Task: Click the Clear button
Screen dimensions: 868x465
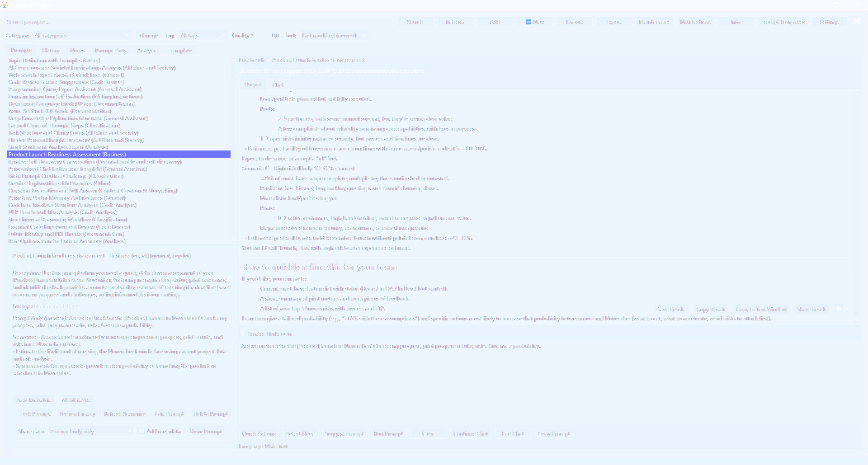Action: pyautogui.click(x=428, y=433)
